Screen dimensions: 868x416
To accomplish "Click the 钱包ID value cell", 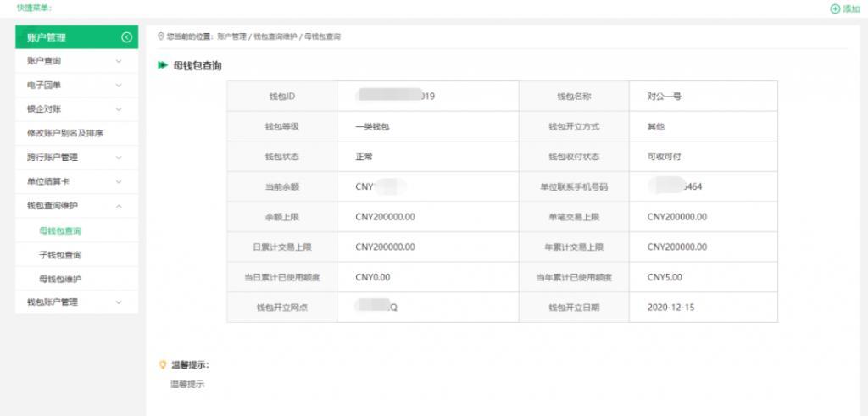I will point(427,97).
